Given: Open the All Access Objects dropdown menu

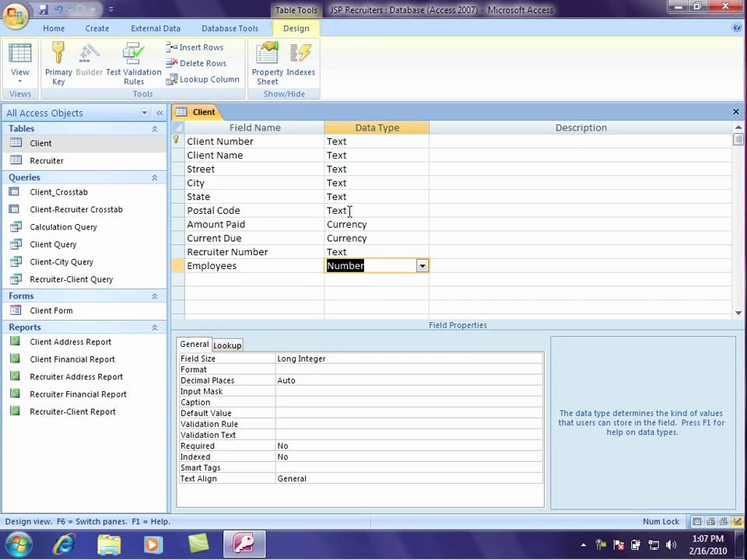Looking at the screenshot, I should [x=144, y=113].
